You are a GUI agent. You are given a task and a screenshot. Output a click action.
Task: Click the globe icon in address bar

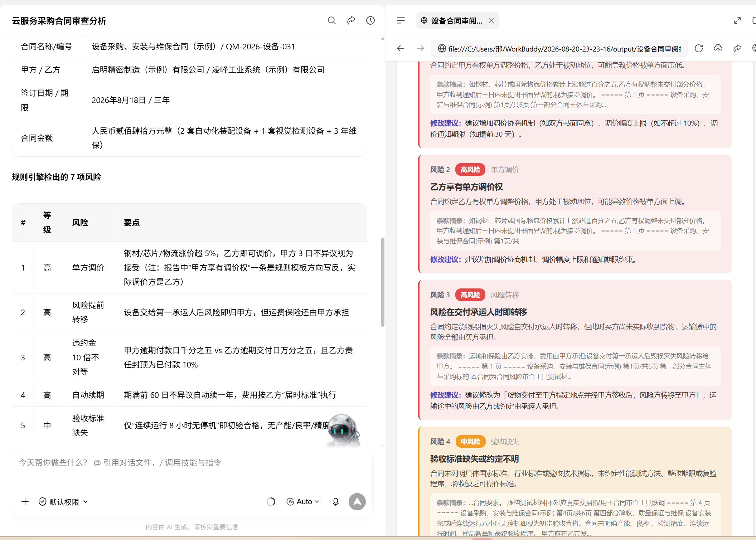pyautogui.click(x=442, y=48)
